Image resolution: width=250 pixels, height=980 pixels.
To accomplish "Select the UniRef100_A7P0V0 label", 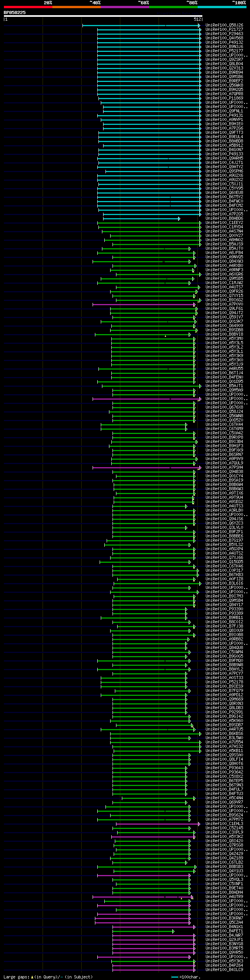I will pyautogui.click(x=224, y=304).
